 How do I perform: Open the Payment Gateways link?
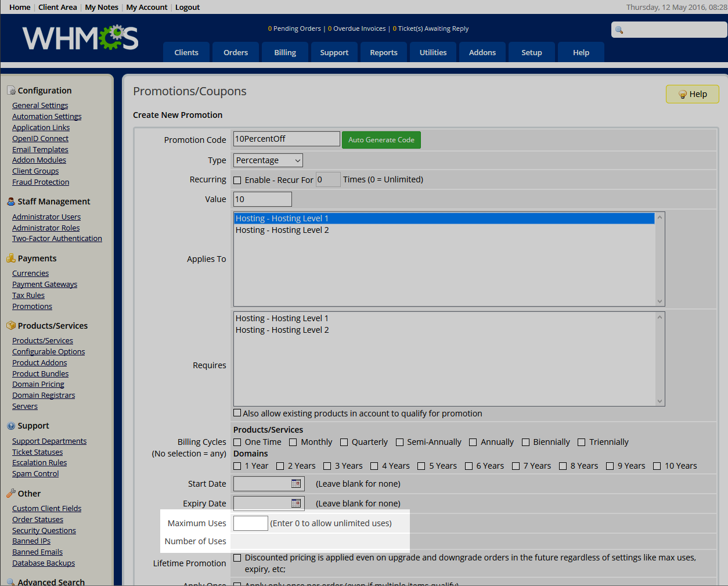coord(45,285)
